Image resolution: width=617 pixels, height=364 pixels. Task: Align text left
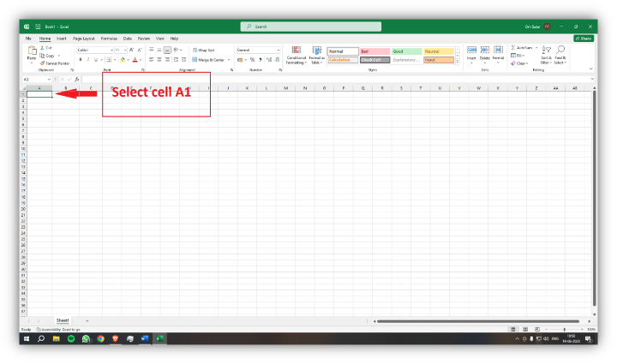152,60
